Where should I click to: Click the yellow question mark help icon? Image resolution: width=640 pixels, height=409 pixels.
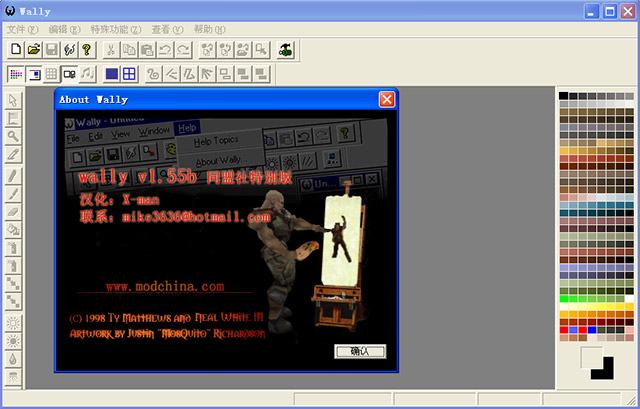coord(87,49)
